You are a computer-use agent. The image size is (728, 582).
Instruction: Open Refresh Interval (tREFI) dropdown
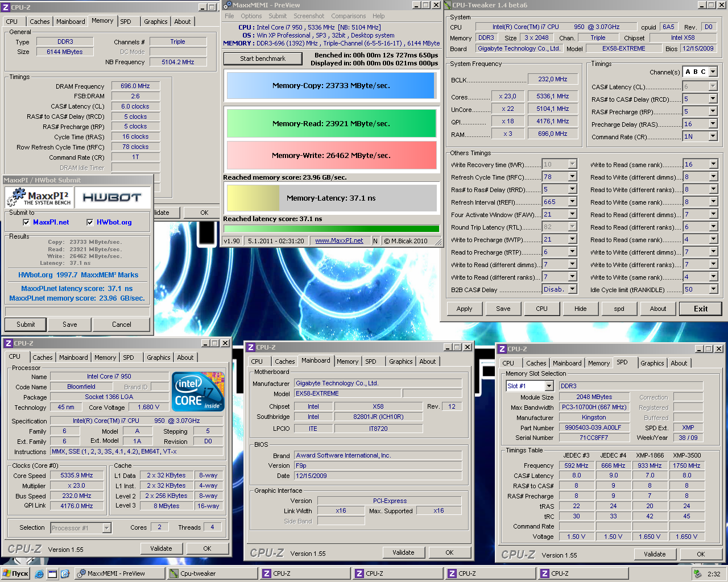[573, 202]
